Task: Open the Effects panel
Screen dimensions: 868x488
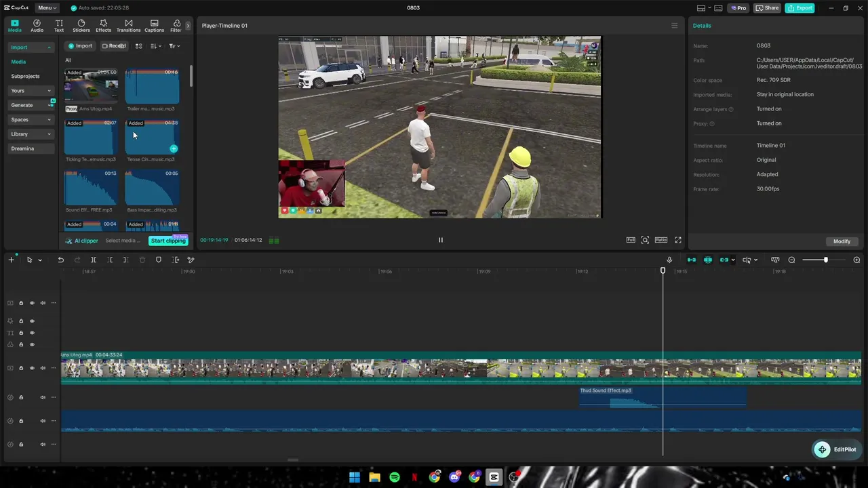Action: [103, 26]
